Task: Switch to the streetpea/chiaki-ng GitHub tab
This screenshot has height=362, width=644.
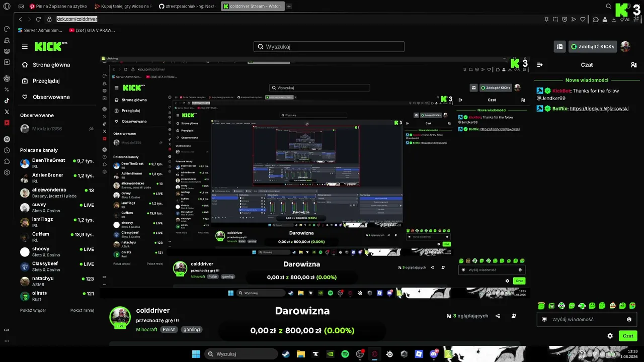Action: 188,7
